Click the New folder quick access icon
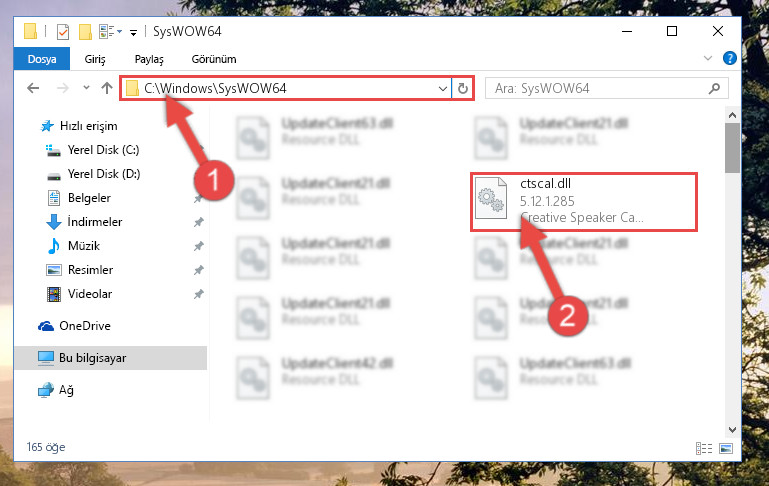The height and width of the screenshot is (486, 769). 85,32
